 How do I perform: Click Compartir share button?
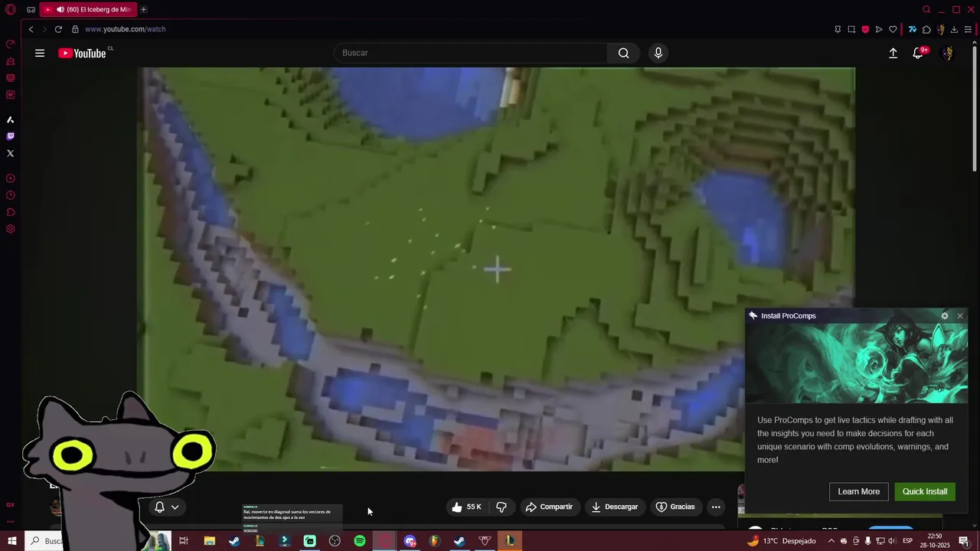549,507
